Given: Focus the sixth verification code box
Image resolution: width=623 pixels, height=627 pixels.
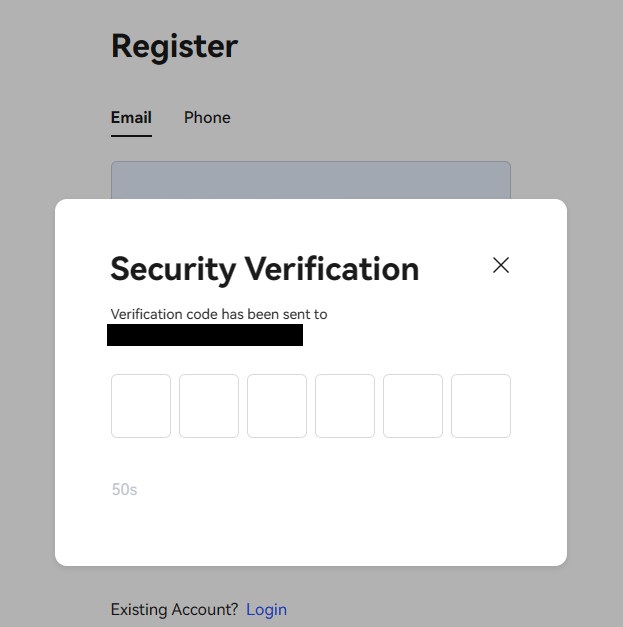Looking at the screenshot, I should coord(481,406).
